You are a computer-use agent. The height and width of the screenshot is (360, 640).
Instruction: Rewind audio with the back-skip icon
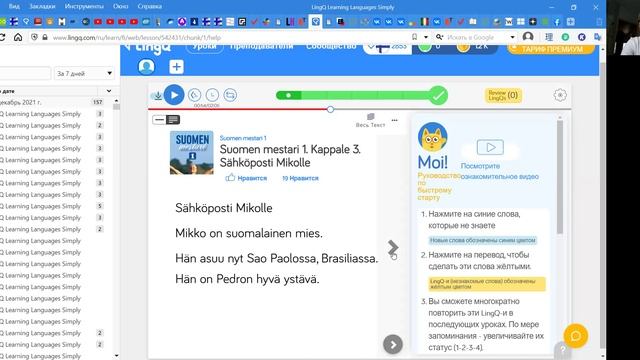(x=195, y=95)
